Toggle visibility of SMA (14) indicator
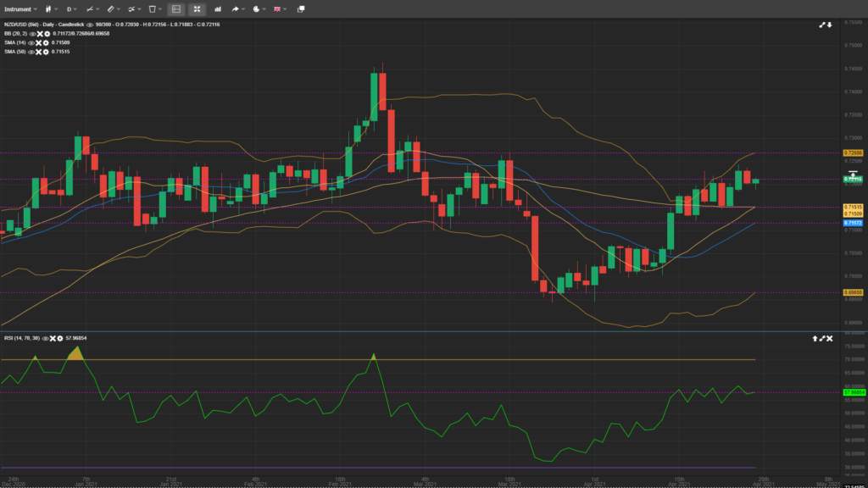The image size is (868, 488). click(31, 42)
